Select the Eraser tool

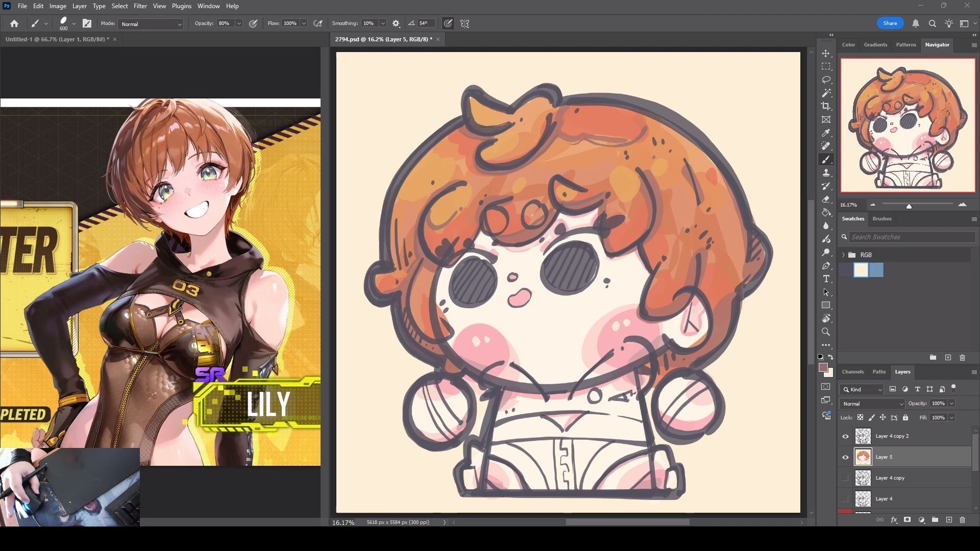pos(826,199)
